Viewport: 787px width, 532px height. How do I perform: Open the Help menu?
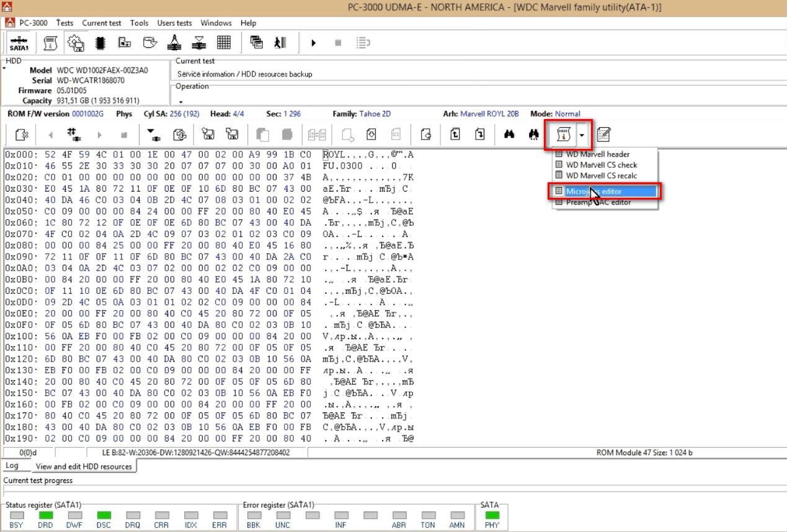[x=248, y=23]
